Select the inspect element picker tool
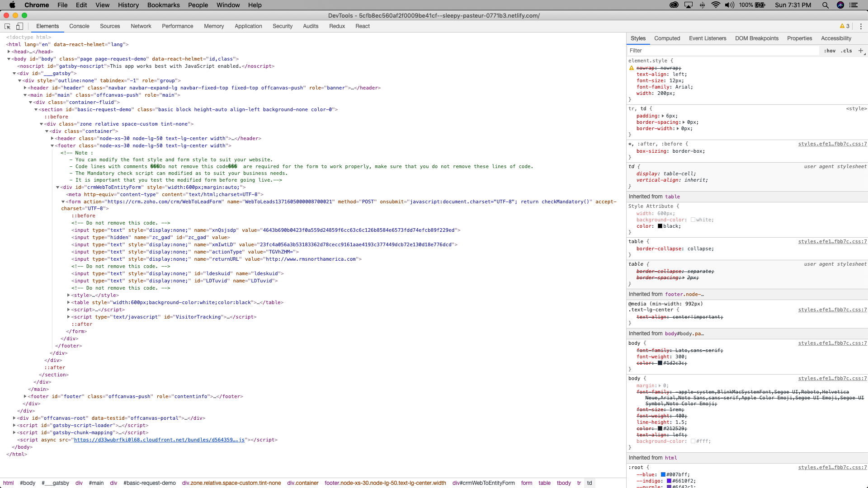 (x=7, y=26)
